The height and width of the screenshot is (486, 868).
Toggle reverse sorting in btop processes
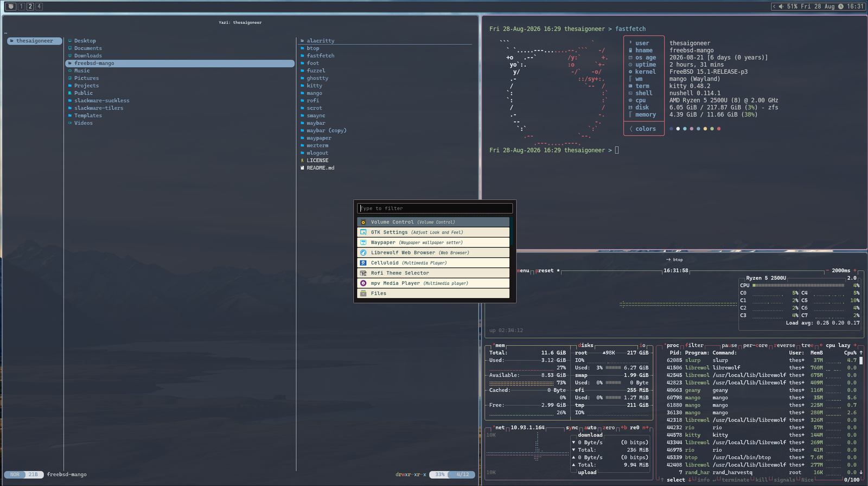784,346
